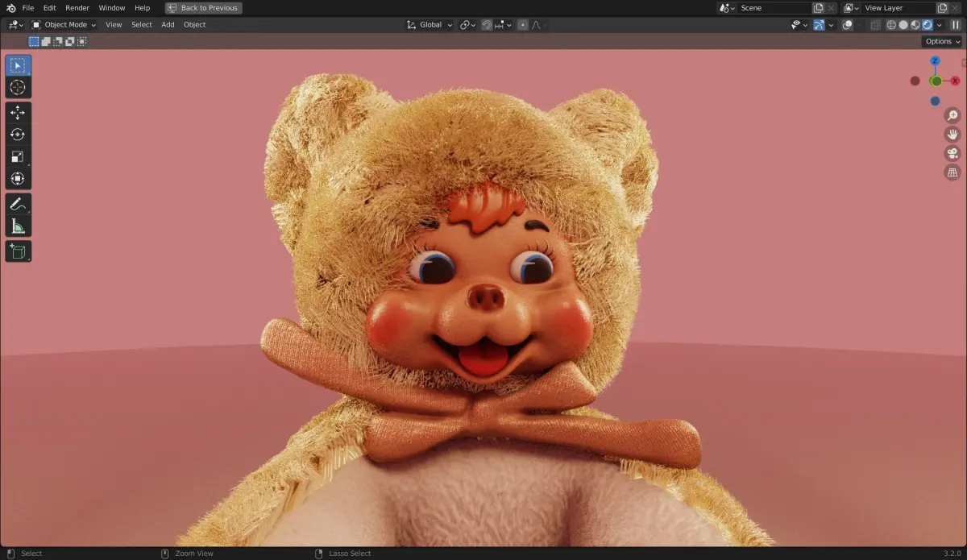
Task: Toggle camera view with camera icon
Action: click(x=952, y=153)
